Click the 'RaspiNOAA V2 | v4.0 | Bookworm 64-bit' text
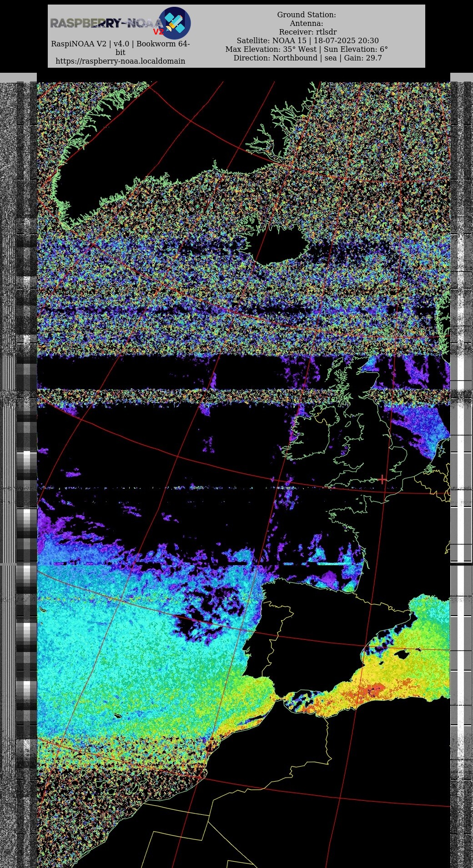This screenshot has height=868, width=473. tap(121, 48)
